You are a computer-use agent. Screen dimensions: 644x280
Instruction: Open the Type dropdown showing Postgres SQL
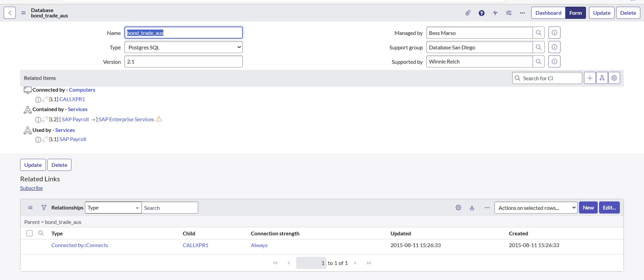(183, 47)
